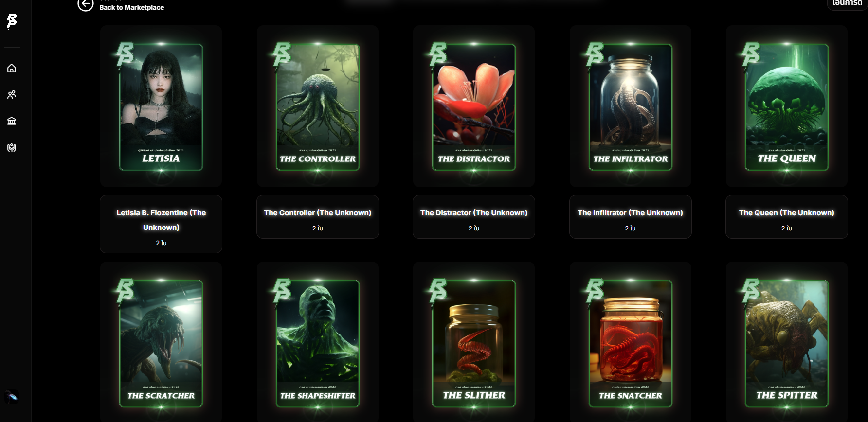The height and width of the screenshot is (422, 868).
Task: Open the profile avatar at sidebar bottom
Action: pyautogui.click(x=12, y=397)
